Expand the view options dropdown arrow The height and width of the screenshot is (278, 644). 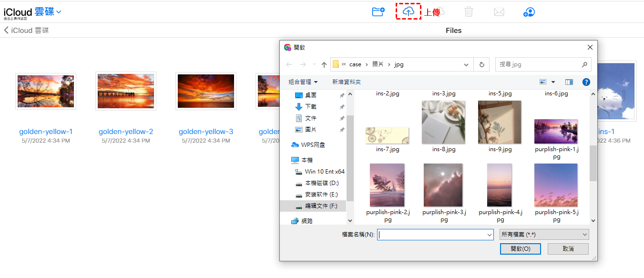coord(553,82)
